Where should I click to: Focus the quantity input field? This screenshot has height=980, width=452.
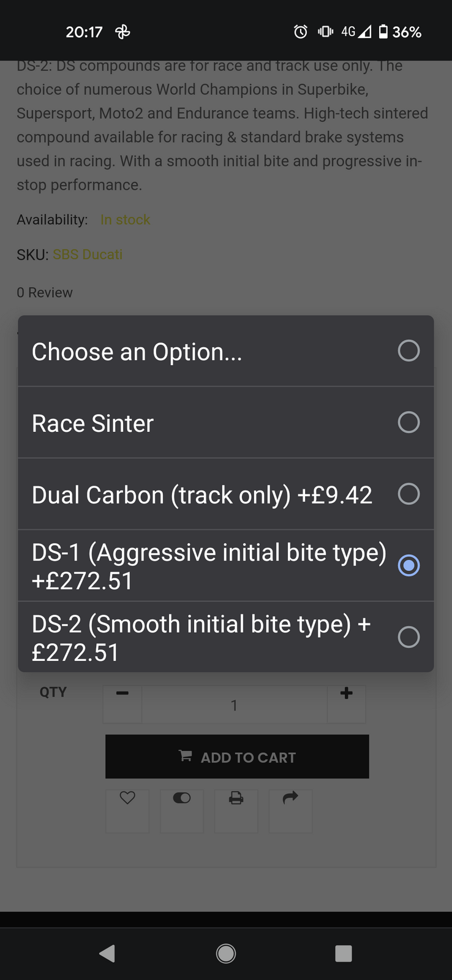click(235, 705)
